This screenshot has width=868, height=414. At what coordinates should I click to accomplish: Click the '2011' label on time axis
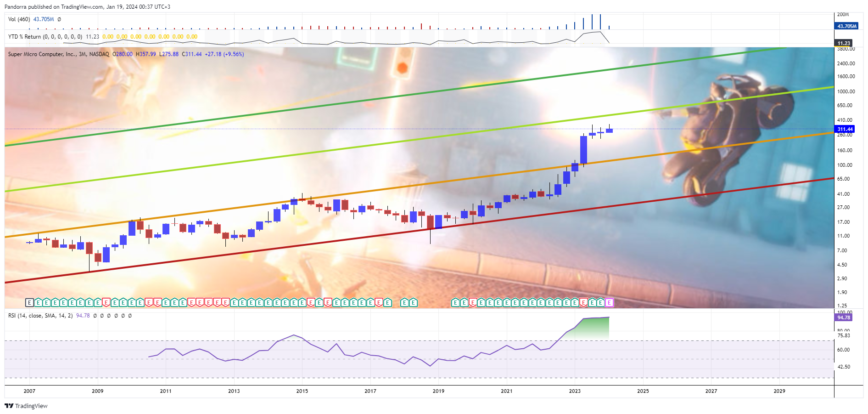click(x=166, y=391)
